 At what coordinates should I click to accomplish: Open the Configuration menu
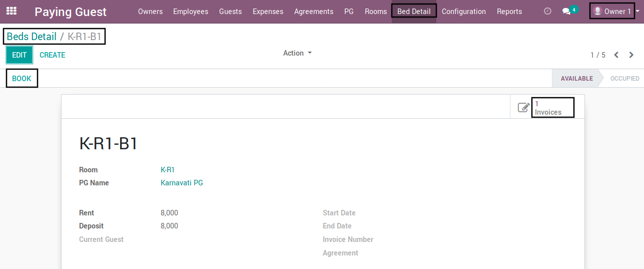tap(464, 12)
